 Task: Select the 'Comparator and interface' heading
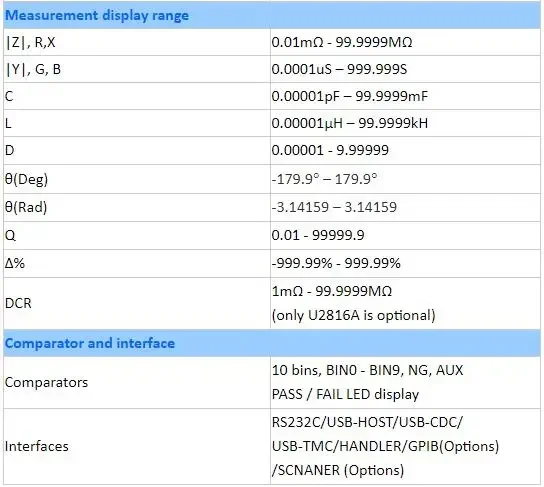(x=90, y=343)
